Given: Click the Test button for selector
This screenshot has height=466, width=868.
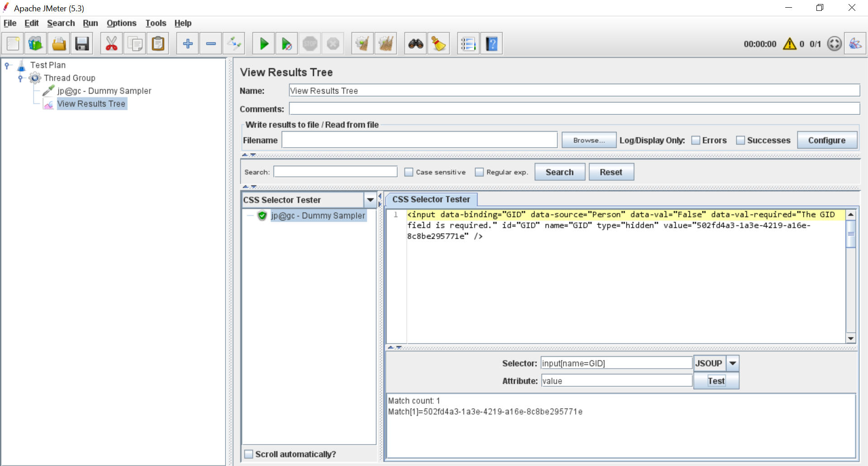Looking at the screenshot, I should click(x=716, y=381).
